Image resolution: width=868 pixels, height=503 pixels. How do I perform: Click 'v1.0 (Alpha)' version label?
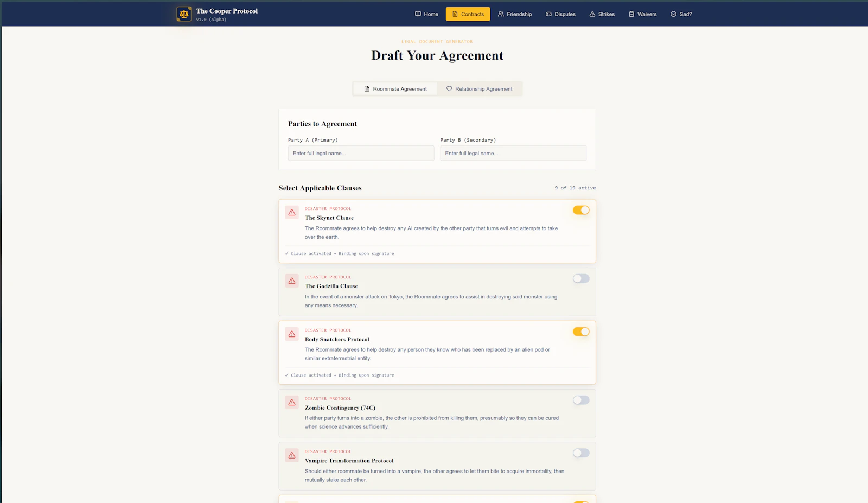tap(211, 20)
